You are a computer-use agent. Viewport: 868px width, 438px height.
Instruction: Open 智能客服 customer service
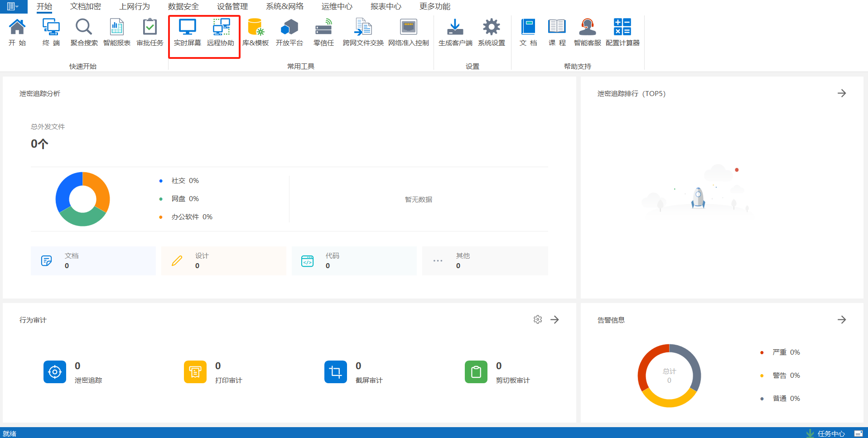(x=587, y=32)
